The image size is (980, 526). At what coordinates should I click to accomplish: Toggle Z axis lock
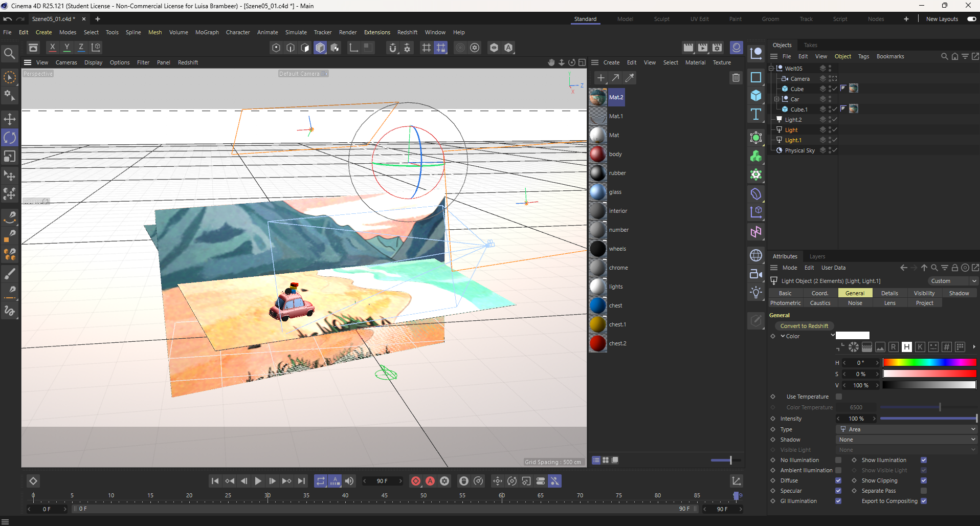tap(81, 48)
